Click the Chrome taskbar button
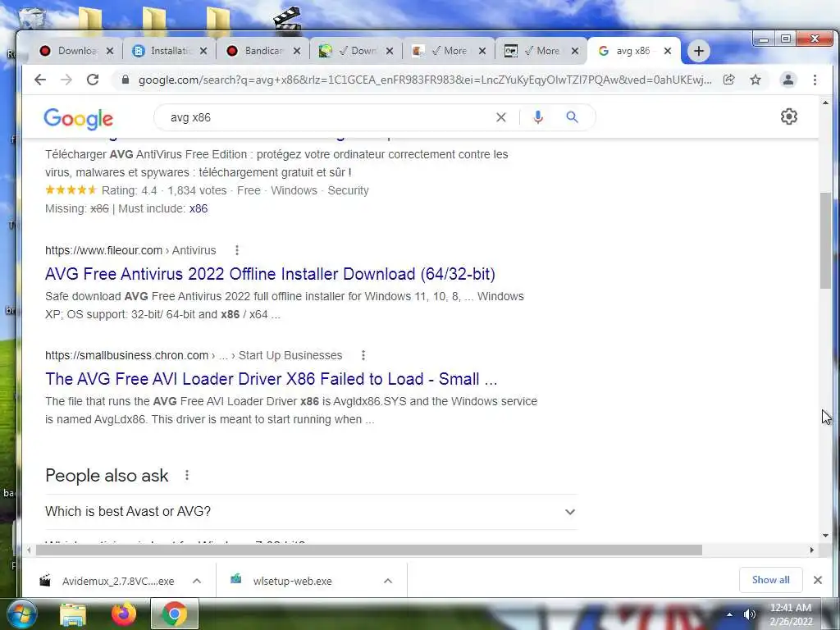Image resolution: width=840 pixels, height=630 pixels. [x=175, y=614]
